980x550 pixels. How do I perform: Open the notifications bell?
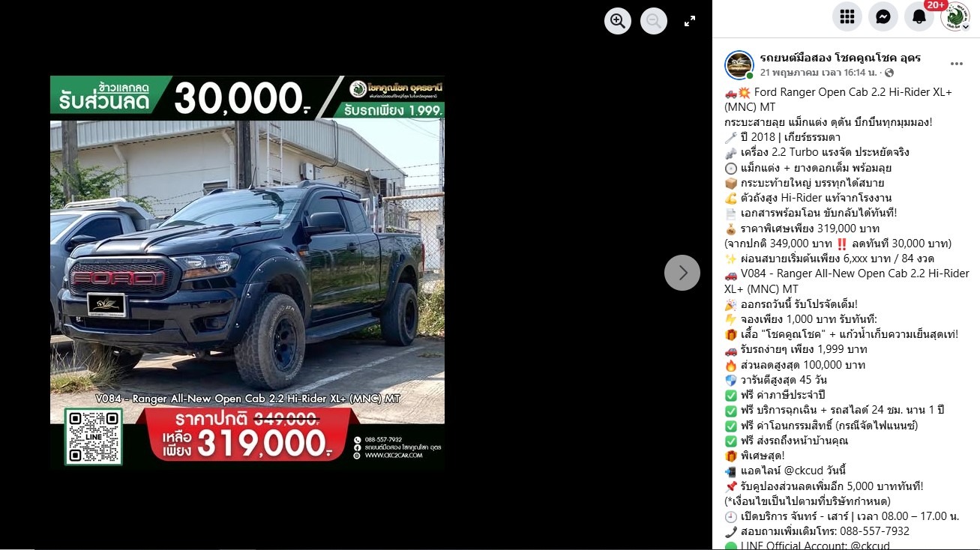pyautogui.click(x=919, y=16)
